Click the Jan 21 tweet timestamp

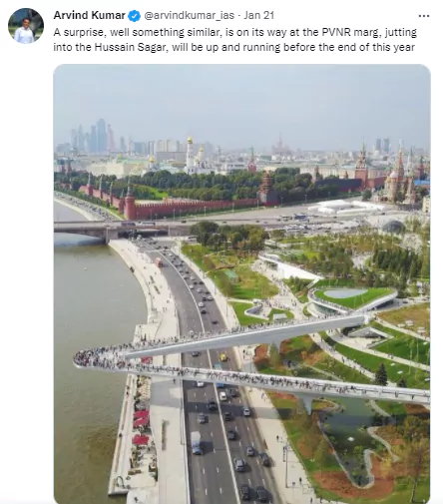[259, 15]
